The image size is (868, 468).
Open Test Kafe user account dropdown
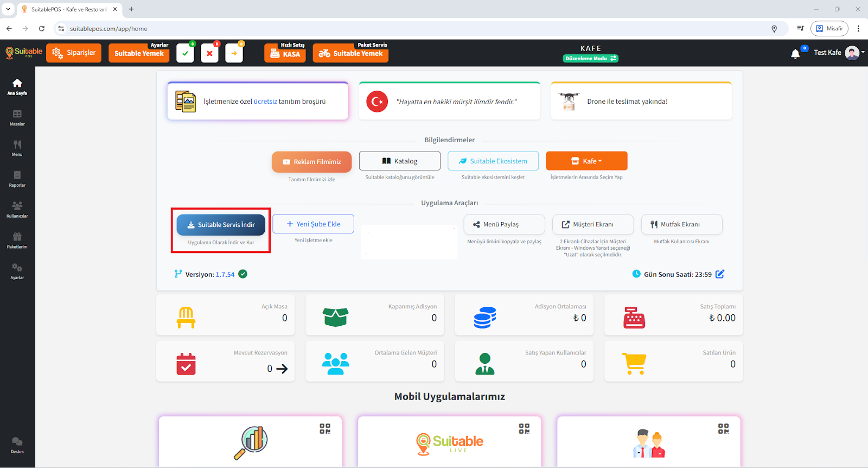[x=839, y=53]
